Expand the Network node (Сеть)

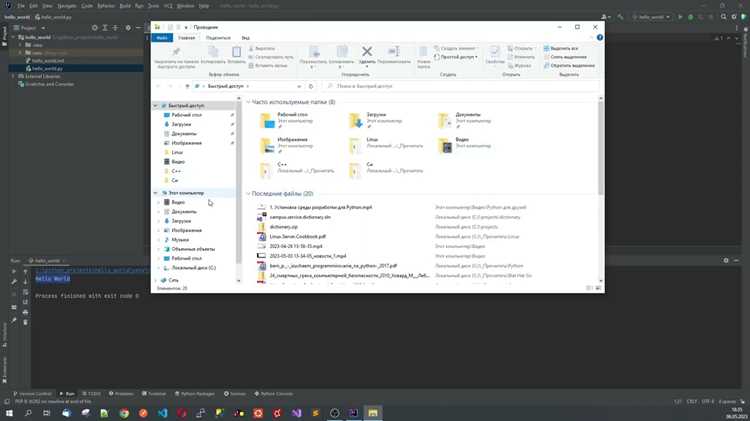155,280
